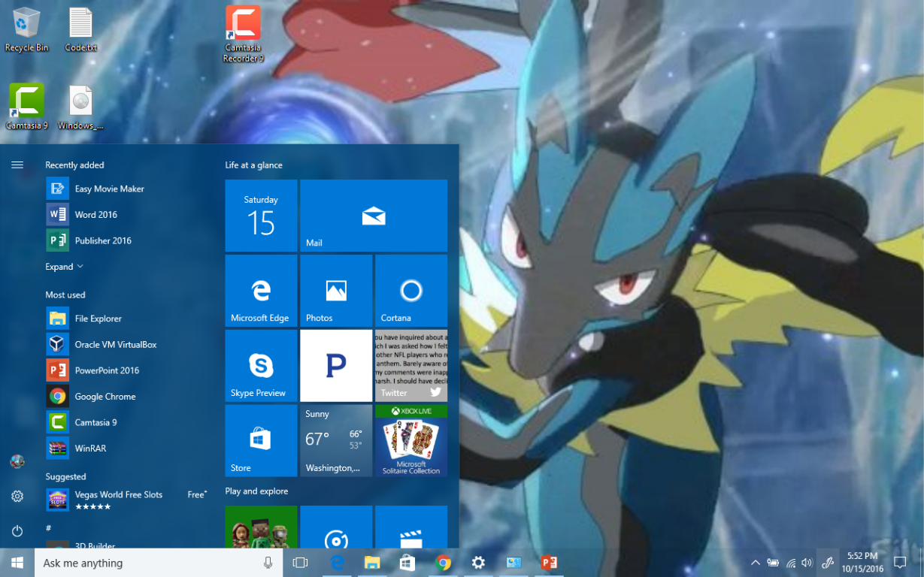
Task: Open the Task View button on taskbar
Action: point(300,563)
